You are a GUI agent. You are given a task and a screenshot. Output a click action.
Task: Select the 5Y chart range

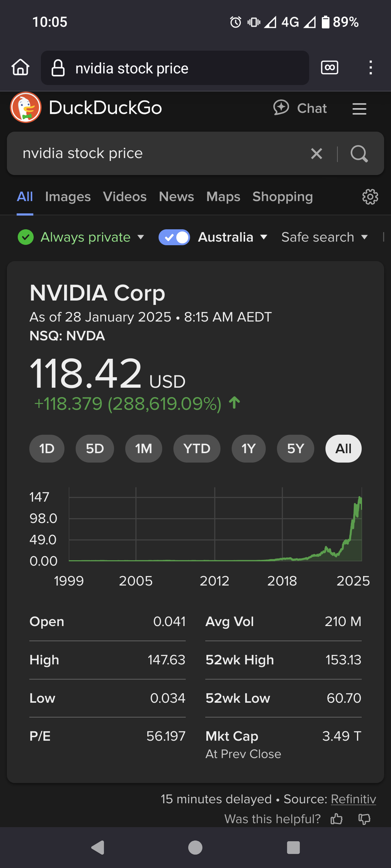[295, 449]
